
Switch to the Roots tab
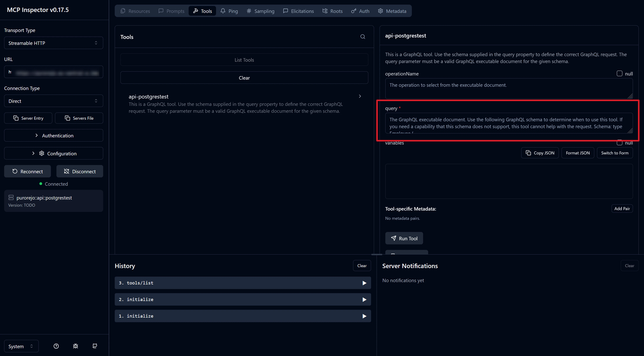coord(332,11)
